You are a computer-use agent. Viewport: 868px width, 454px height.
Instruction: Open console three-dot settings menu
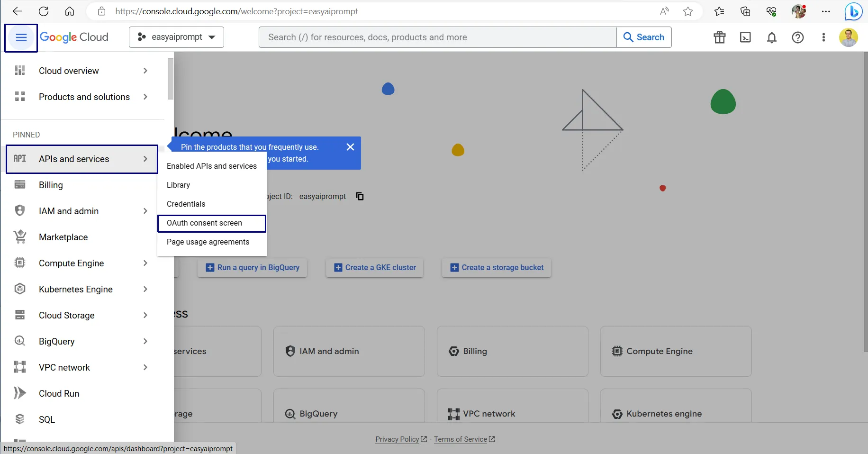(x=823, y=37)
